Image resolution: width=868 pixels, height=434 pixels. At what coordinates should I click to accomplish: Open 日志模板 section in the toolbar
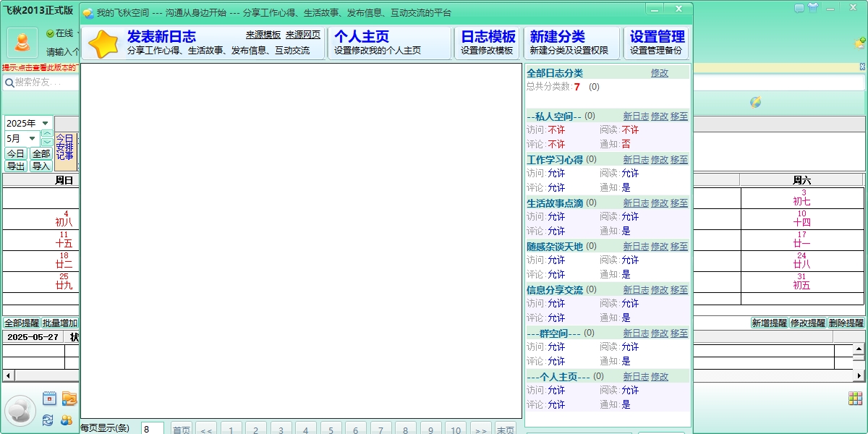coord(488,43)
